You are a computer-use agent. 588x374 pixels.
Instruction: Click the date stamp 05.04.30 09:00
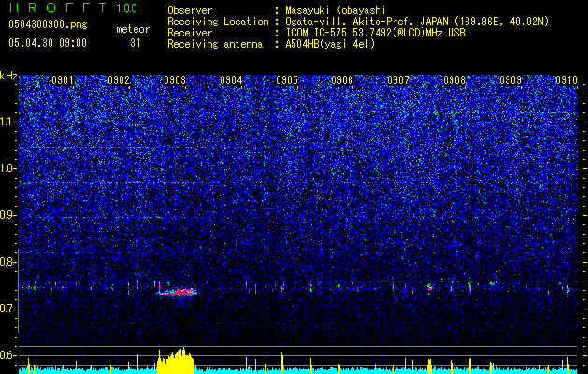(x=48, y=43)
